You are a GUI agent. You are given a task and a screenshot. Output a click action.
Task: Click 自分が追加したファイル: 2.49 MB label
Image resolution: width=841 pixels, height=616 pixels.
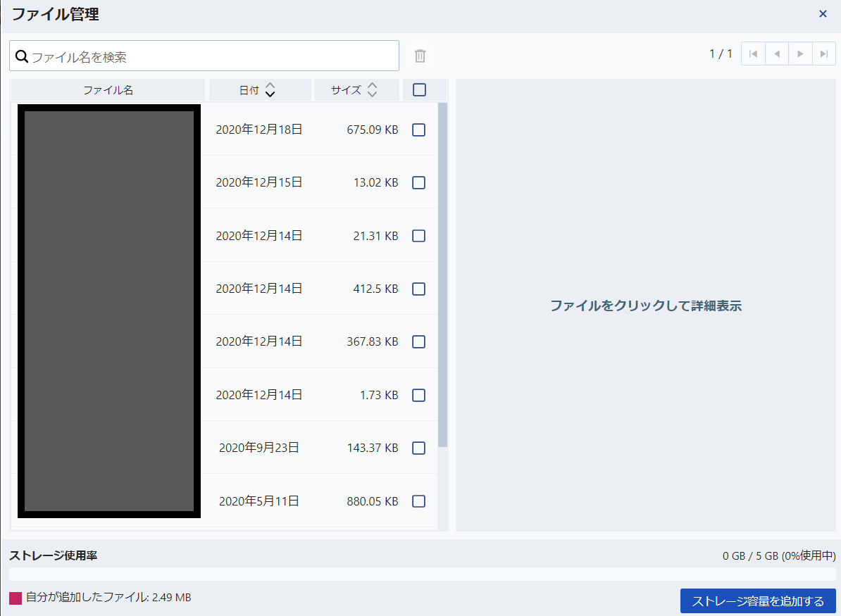click(x=108, y=597)
